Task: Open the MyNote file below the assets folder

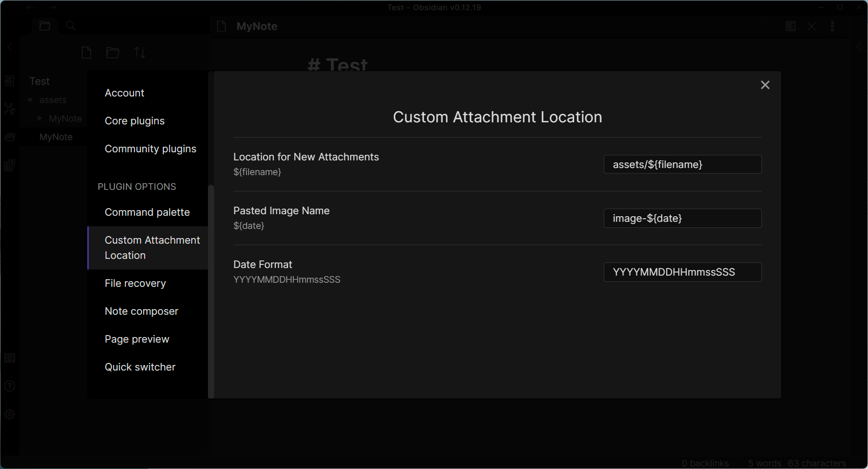Action: [x=56, y=137]
